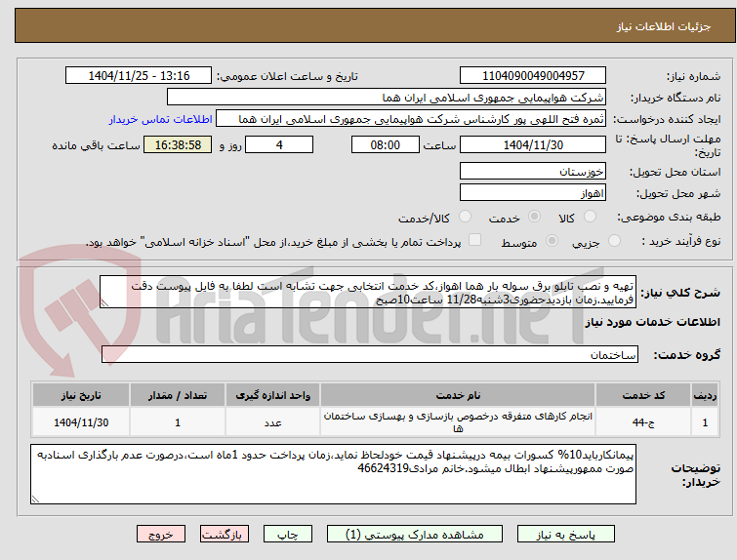737x560 pixels.
Task: Toggle the اسناد خزانه اسلامی payment checkbox
Action: click(475, 240)
